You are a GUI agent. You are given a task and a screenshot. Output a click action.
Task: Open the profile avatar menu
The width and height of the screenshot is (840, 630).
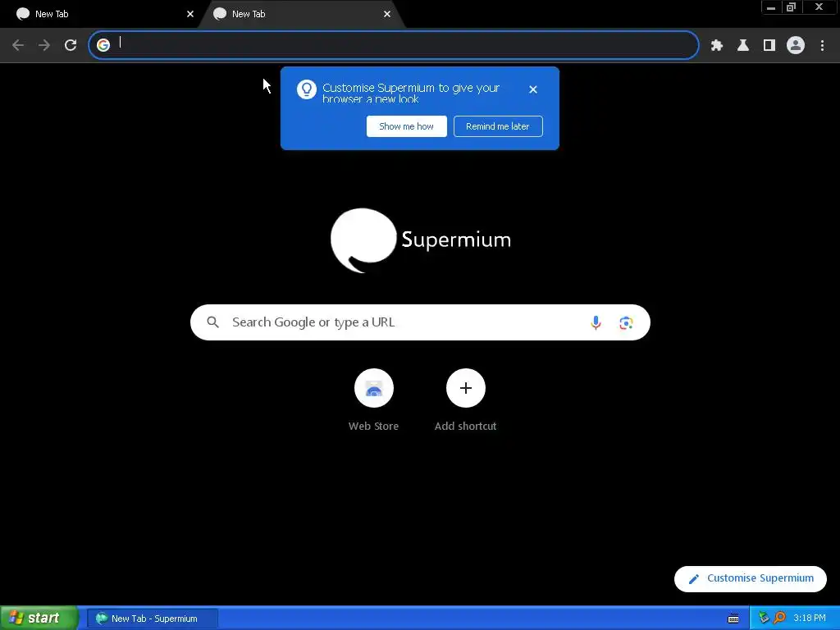coord(796,45)
